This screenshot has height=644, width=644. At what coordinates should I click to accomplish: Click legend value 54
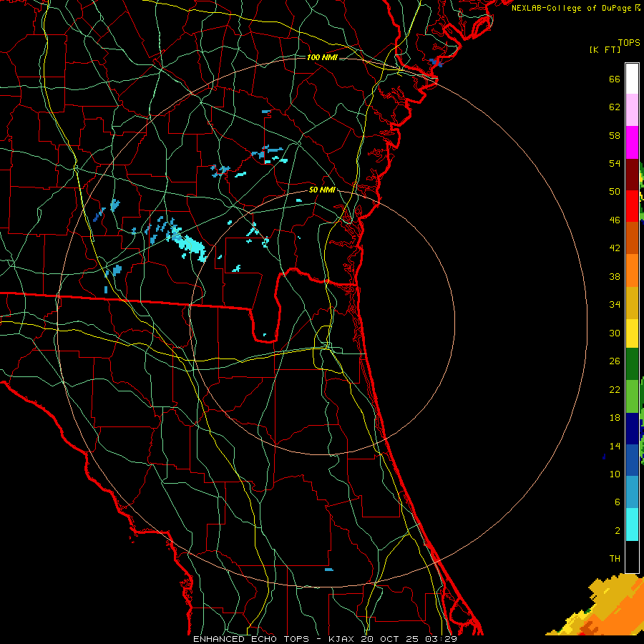(x=615, y=163)
